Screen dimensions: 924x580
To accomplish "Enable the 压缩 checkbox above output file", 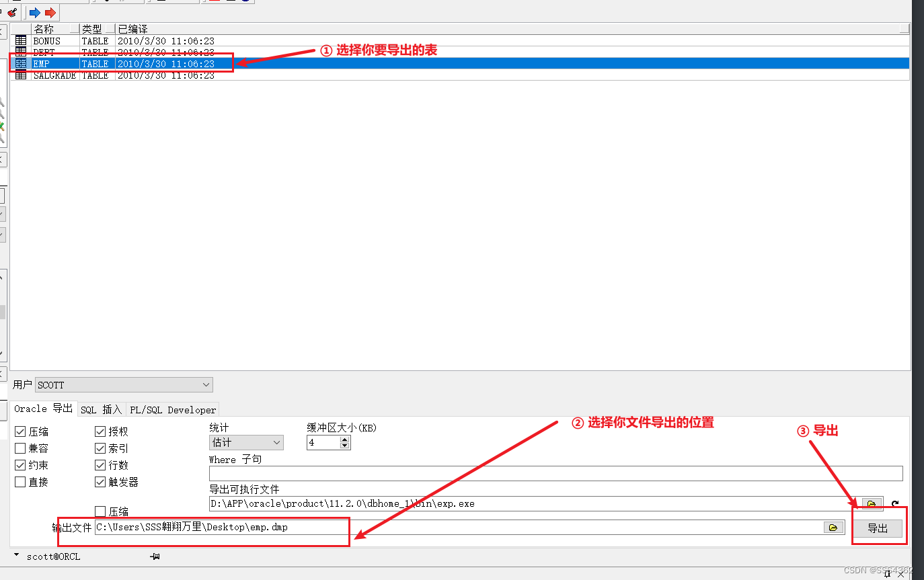I will point(100,511).
